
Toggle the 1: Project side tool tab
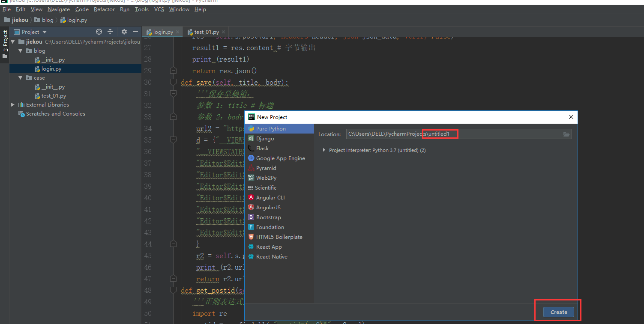tap(5, 44)
